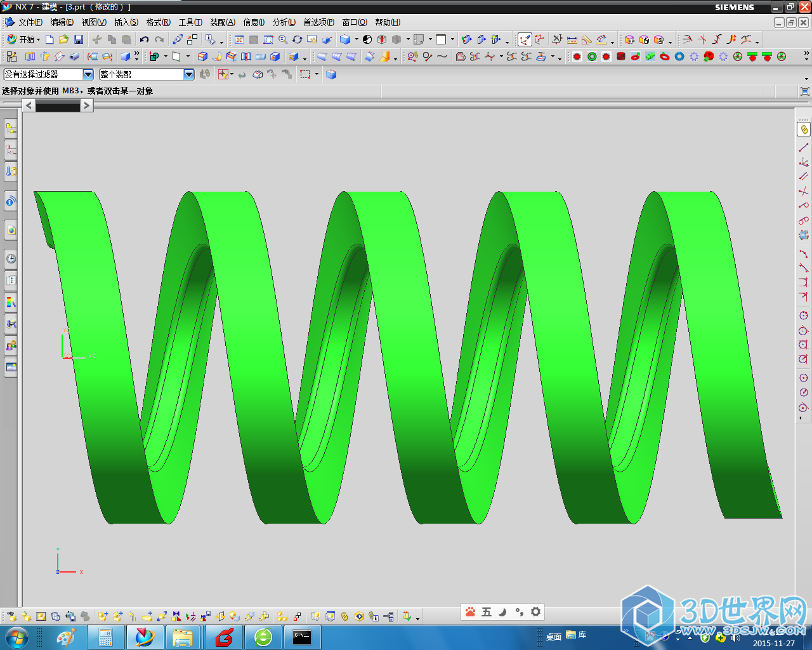This screenshot has height=650, width=812.
Task: Click the dark slider bar below status line
Action: click(58, 106)
